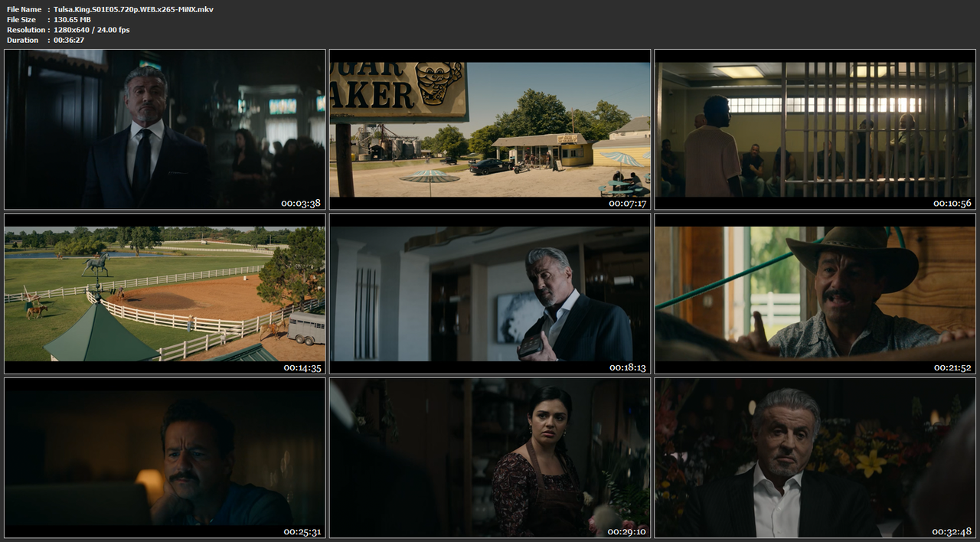Viewport: 980px width, 542px height.
Task: Pick the thumbnail timestamped 00:25:31
Action: [x=165, y=457]
